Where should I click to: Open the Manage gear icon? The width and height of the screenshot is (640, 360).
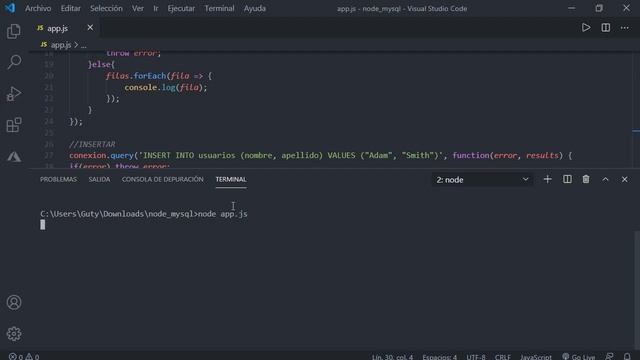coord(14,334)
